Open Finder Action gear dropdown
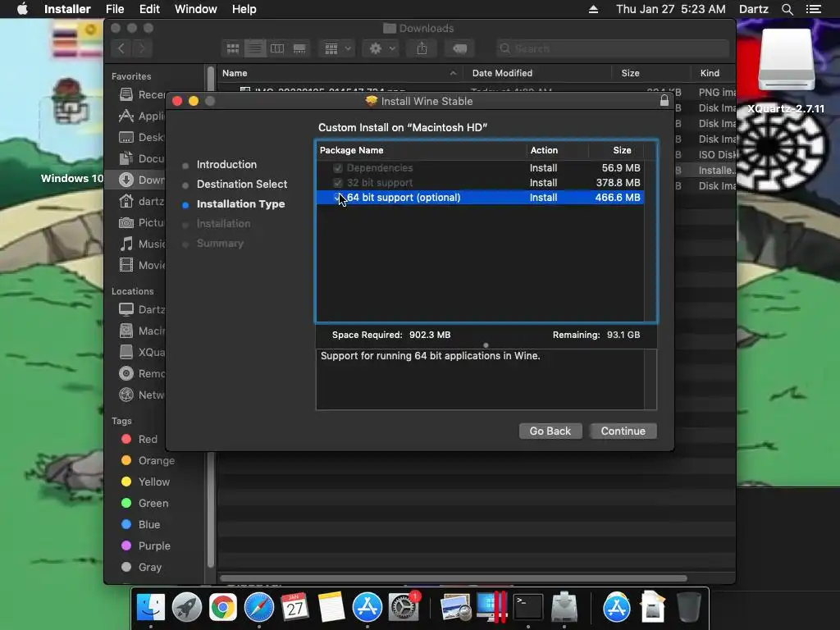This screenshot has width=840, height=630. (381, 48)
